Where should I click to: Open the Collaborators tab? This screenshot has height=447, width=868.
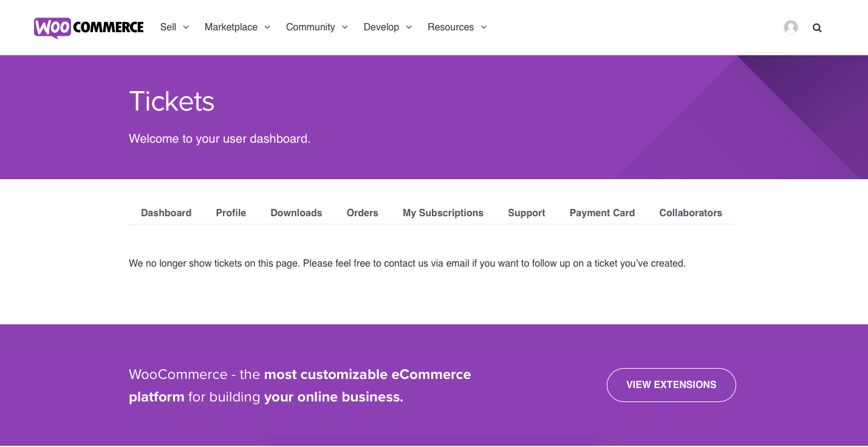coord(691,213)
